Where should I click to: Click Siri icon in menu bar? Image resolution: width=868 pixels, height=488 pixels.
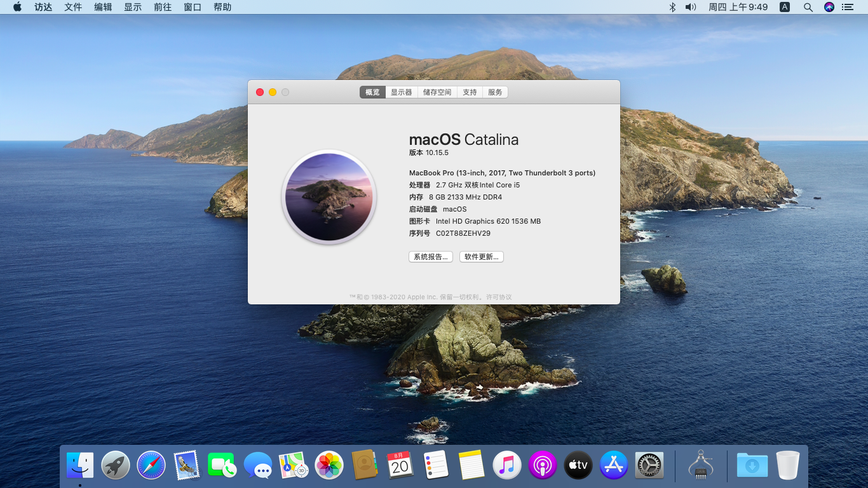829,7
